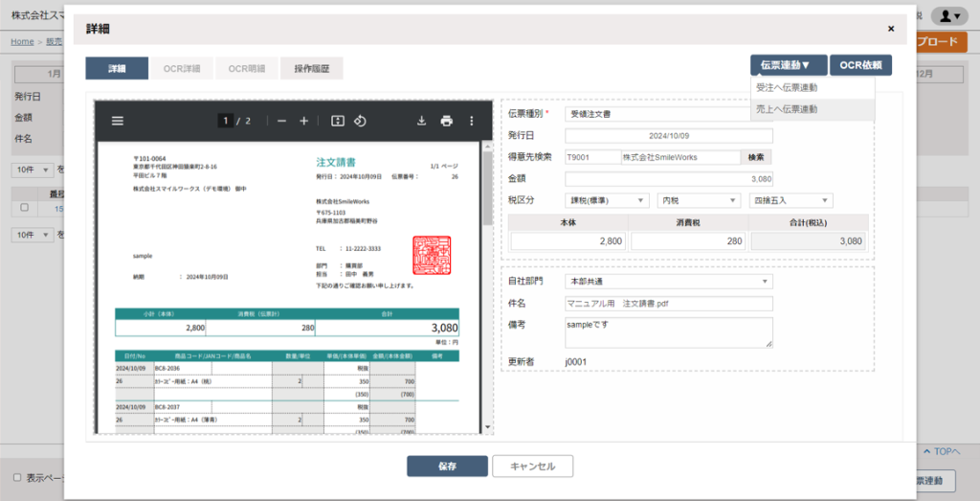Toggle the table row checkbox behind dialog
Image resolution: width=980 pixels, height=501 pixels.
pos(24,208)
